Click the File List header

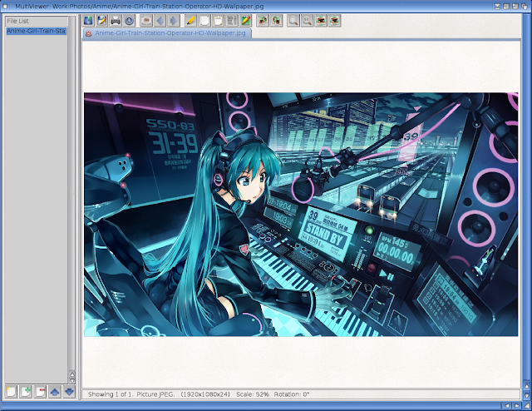click(37, 21)
